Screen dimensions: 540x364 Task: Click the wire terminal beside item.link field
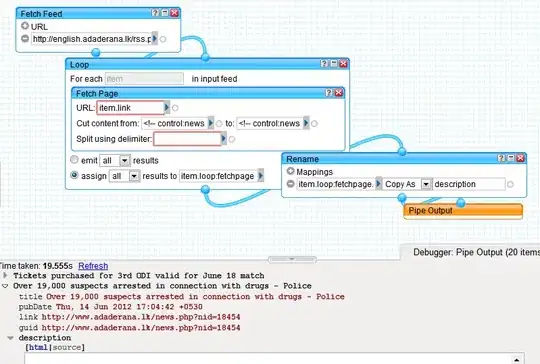[175, 108]
